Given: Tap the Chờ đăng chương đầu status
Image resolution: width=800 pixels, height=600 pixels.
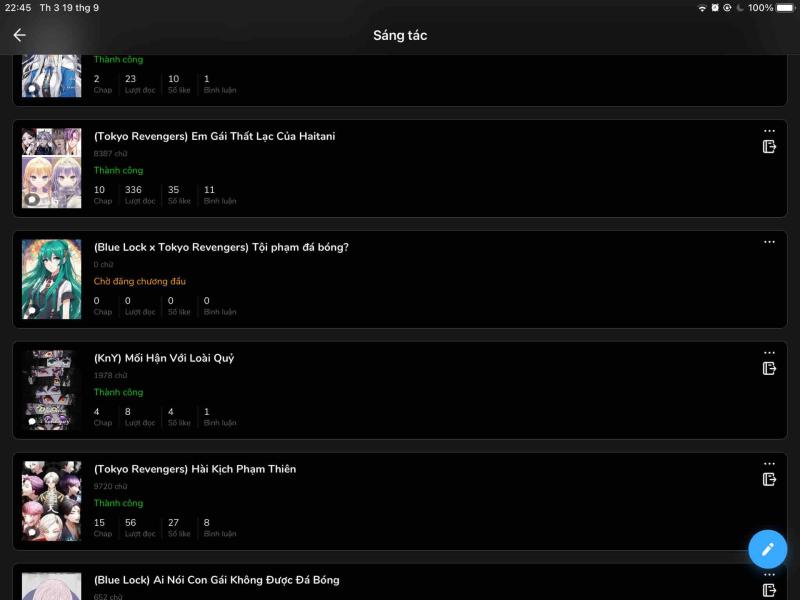Looking at the screenshot, I should [x=140, y=281].
